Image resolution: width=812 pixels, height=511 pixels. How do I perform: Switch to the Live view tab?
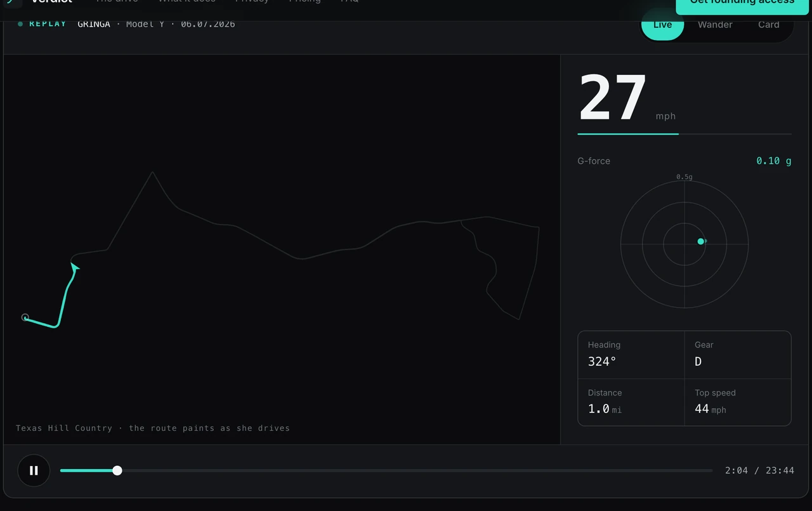(x=662, y=25)
